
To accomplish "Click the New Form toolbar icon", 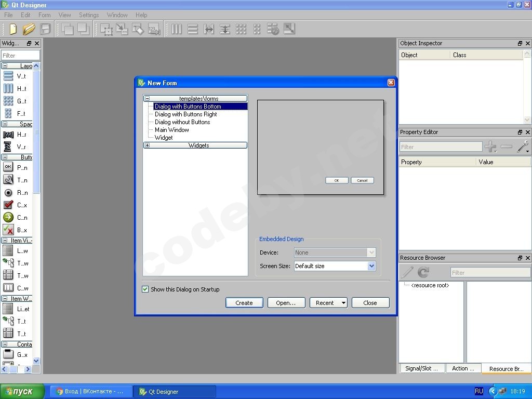I will [12, 29].
